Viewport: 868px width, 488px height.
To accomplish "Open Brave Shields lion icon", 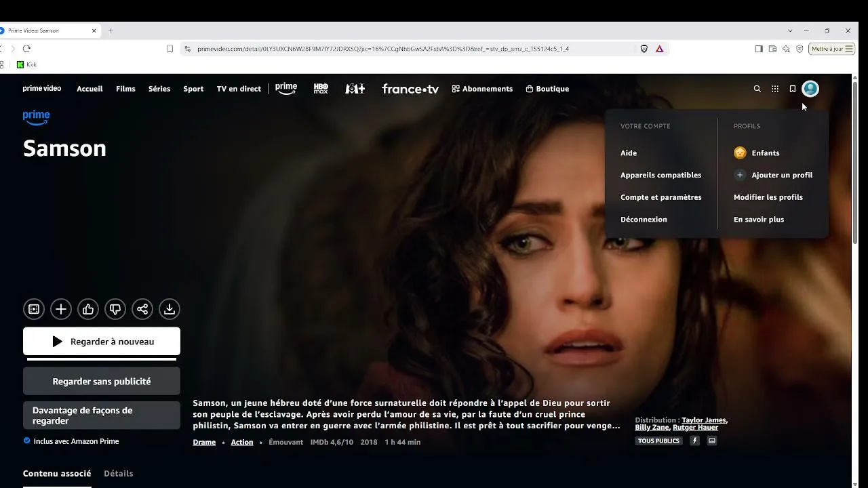I will pyautogui.click(x=644, y=49).
